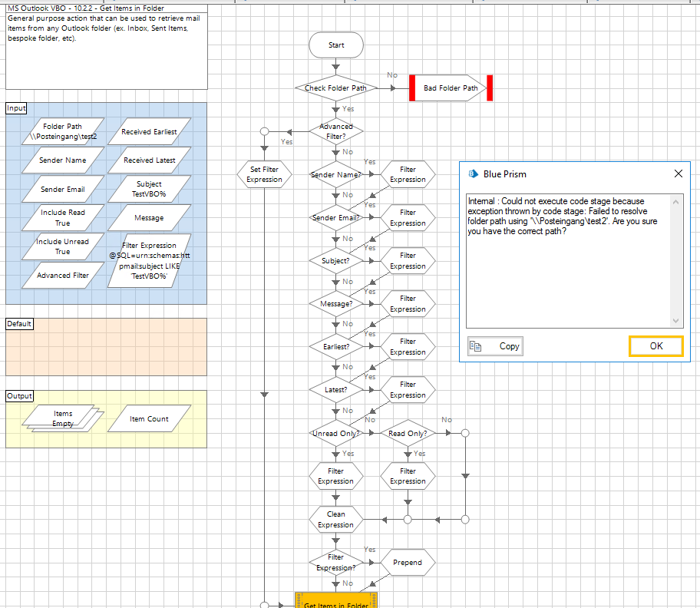Select the Include Unread data item
Image resolution: width=700 pixels, height=608 pixels.
[63, 246]
